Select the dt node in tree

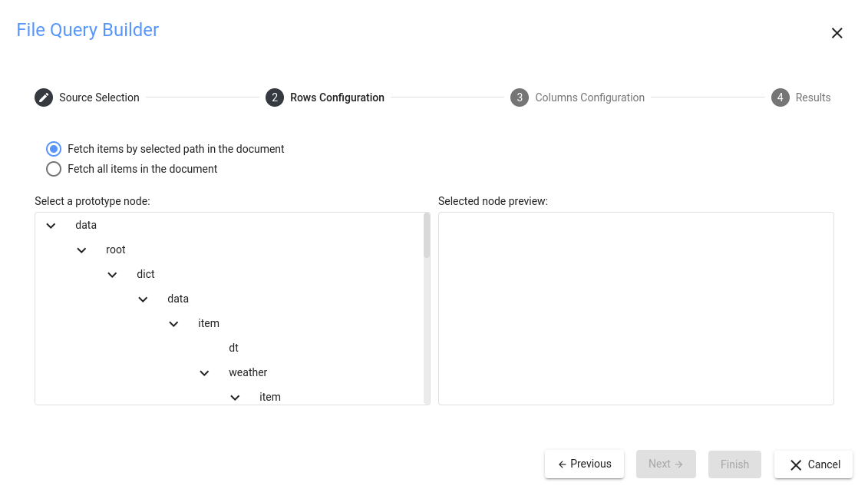click(x=234, y=348)
